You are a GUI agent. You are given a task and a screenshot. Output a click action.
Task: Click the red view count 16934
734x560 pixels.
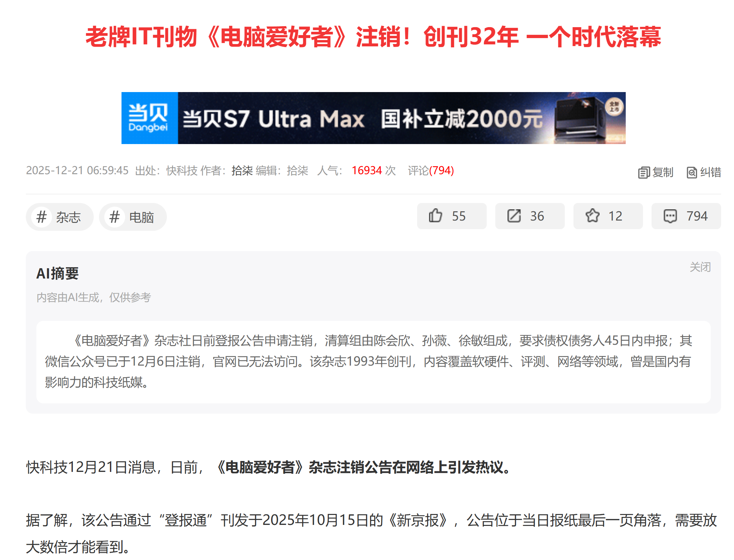tap(367, 171)
